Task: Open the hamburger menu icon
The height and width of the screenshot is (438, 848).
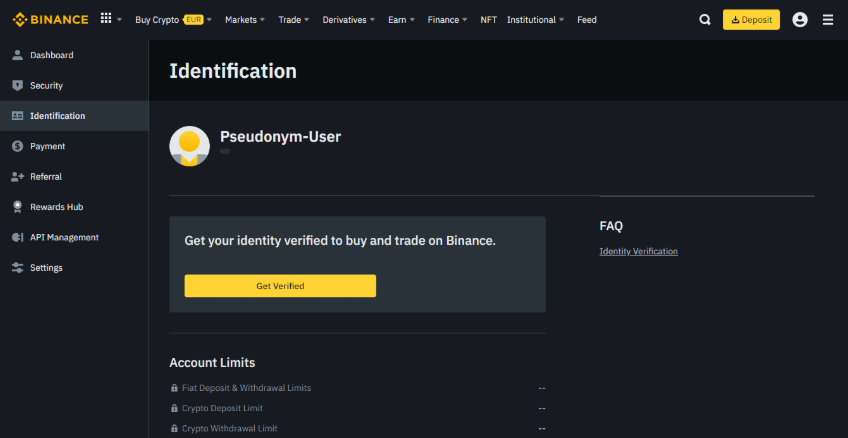Action: (x=828, y=19)
